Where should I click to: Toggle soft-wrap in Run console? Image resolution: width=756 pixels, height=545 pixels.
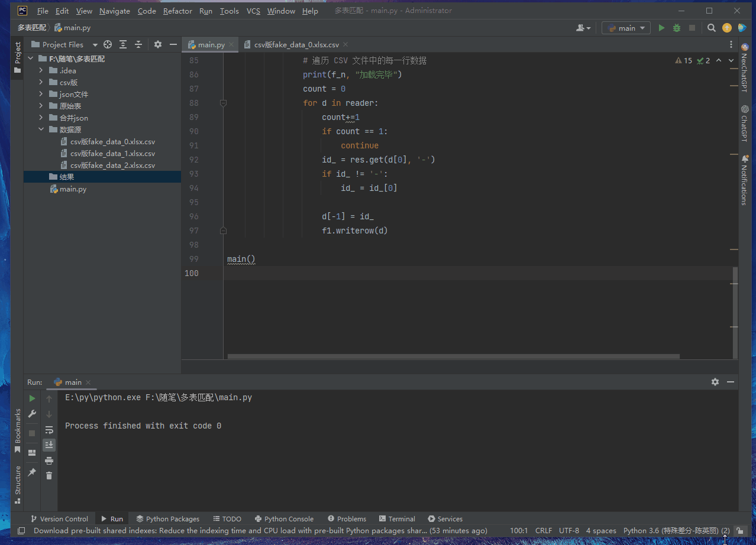[49, 430]
